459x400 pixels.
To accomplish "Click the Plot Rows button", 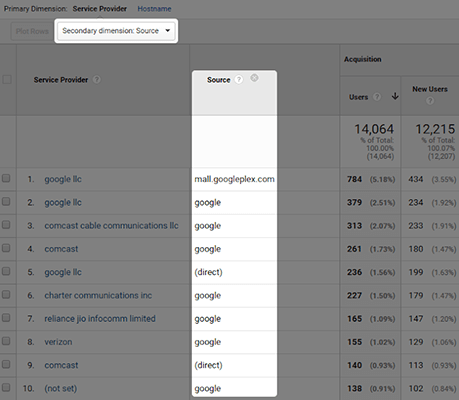I will pyautogui.click(x=32, y=31).
